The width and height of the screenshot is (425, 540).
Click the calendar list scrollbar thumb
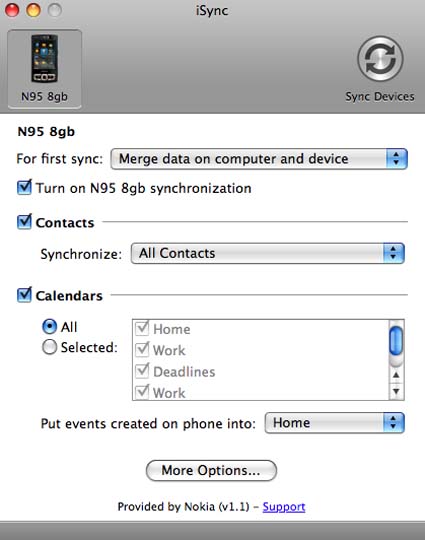[x=396, y=341]
